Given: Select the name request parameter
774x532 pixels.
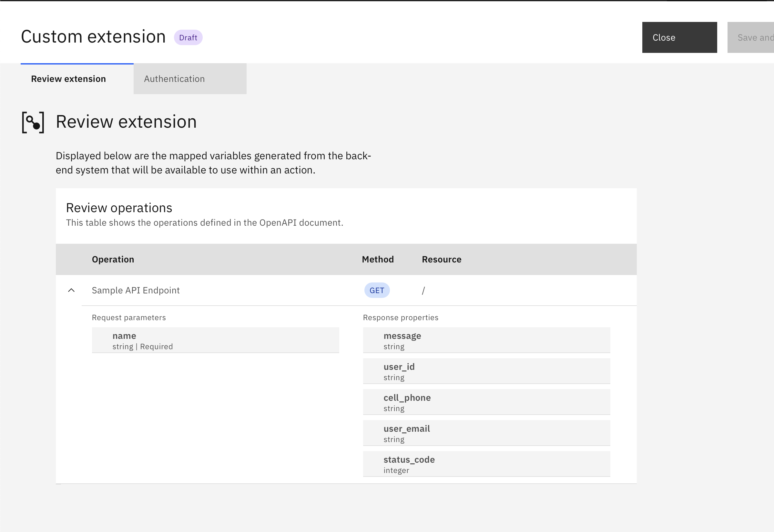Looking at the screenshot, I should (216, 340).
